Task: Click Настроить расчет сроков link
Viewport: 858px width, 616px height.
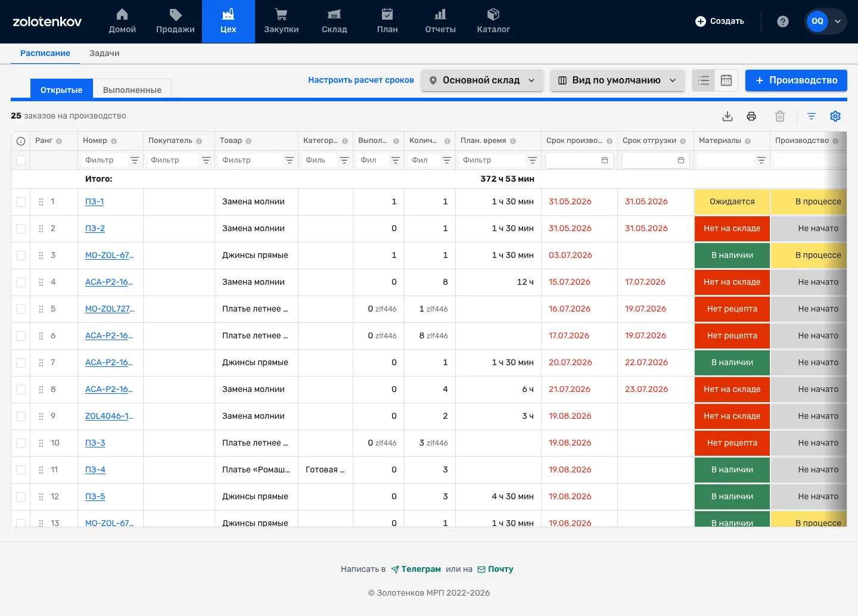Action: click(x=361, y=80)
